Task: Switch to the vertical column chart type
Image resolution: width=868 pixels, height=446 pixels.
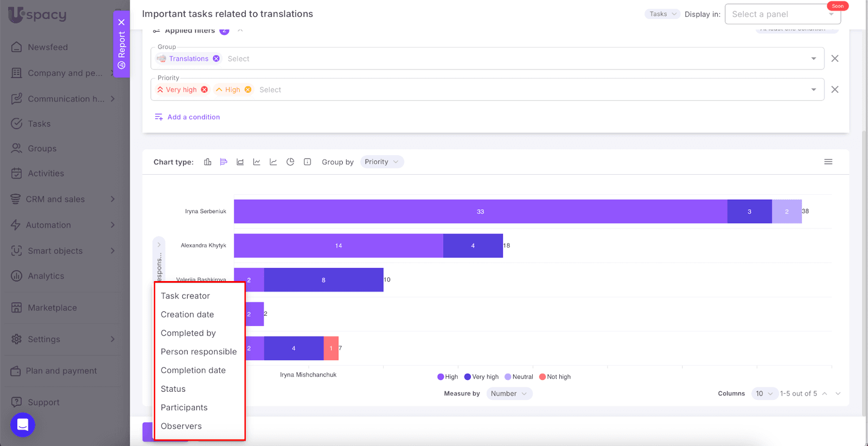Action: coord(207,162)
